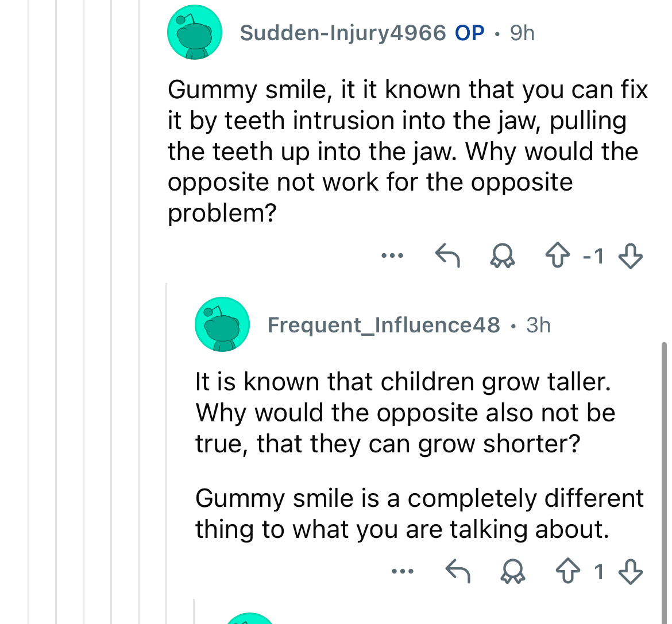Tap the 3h timestamp on the reply

tap(538, 325)
